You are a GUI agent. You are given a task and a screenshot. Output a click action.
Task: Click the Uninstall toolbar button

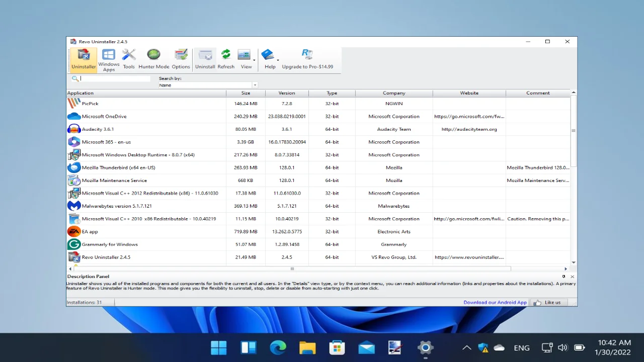pos(205,59)
